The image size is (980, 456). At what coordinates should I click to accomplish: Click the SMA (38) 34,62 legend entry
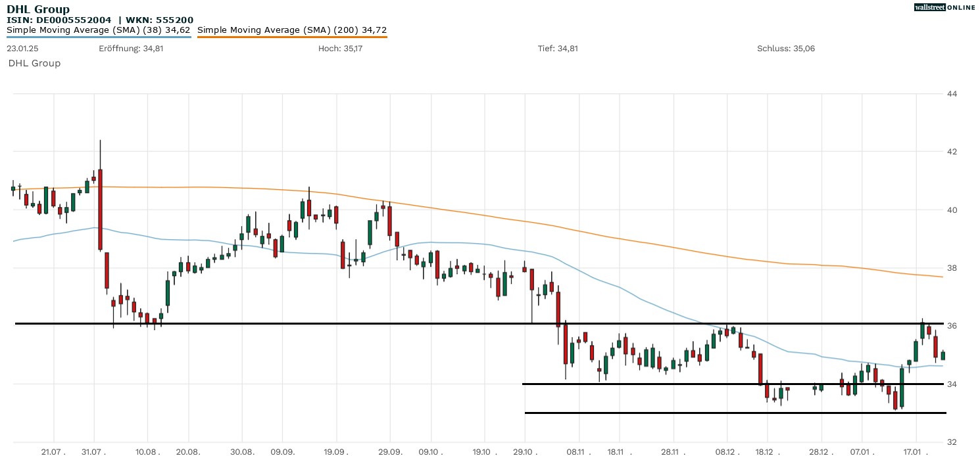point(99,30)
